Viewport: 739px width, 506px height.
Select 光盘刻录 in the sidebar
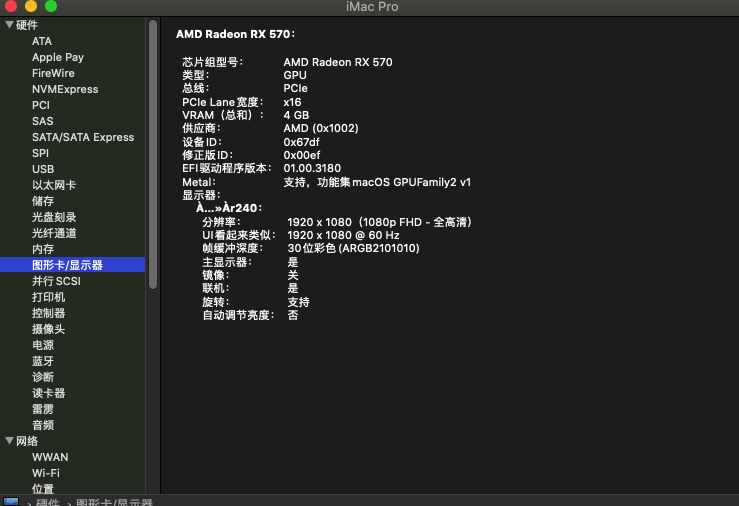(54, 217)
